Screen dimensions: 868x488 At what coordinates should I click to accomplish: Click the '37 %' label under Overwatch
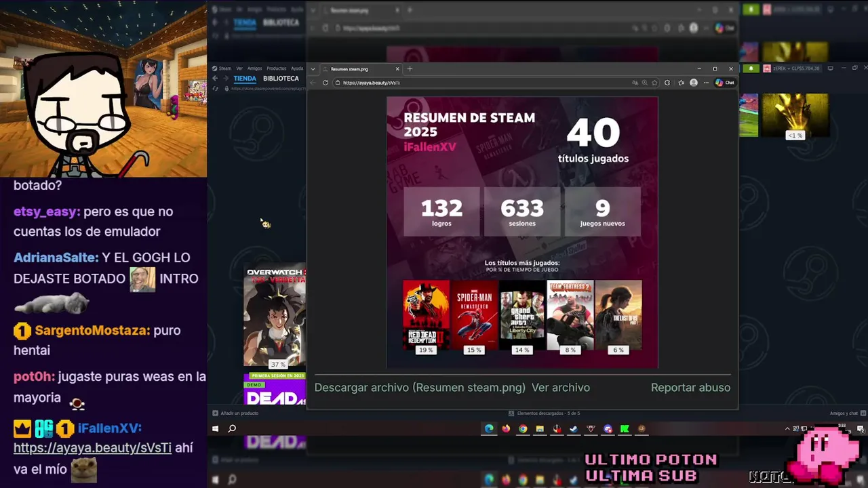278,364
